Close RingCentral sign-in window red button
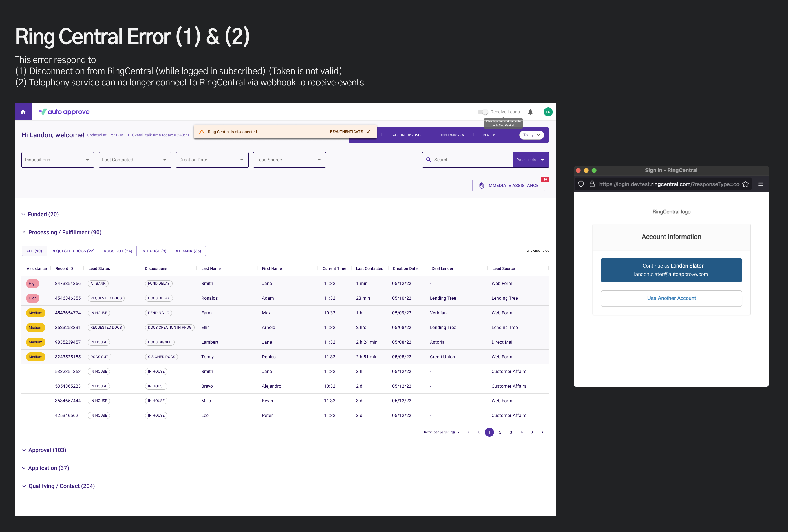 (579, 171)
